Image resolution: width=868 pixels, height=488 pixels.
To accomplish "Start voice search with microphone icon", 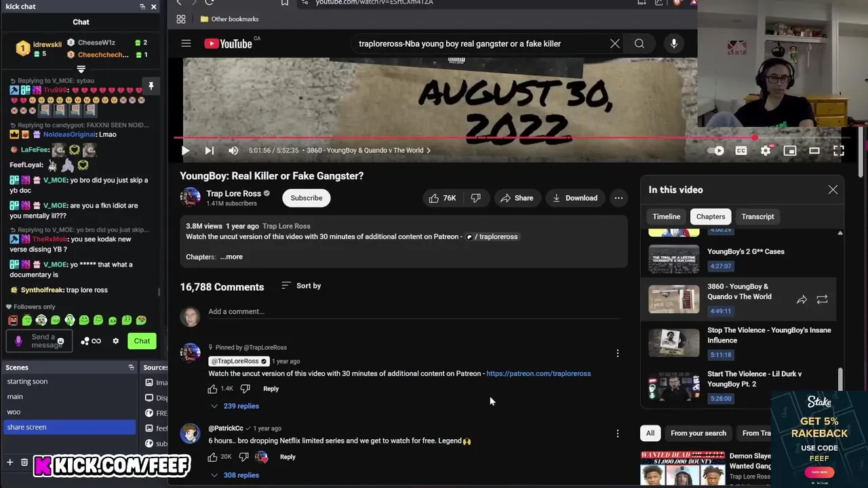I will (673, 43).
